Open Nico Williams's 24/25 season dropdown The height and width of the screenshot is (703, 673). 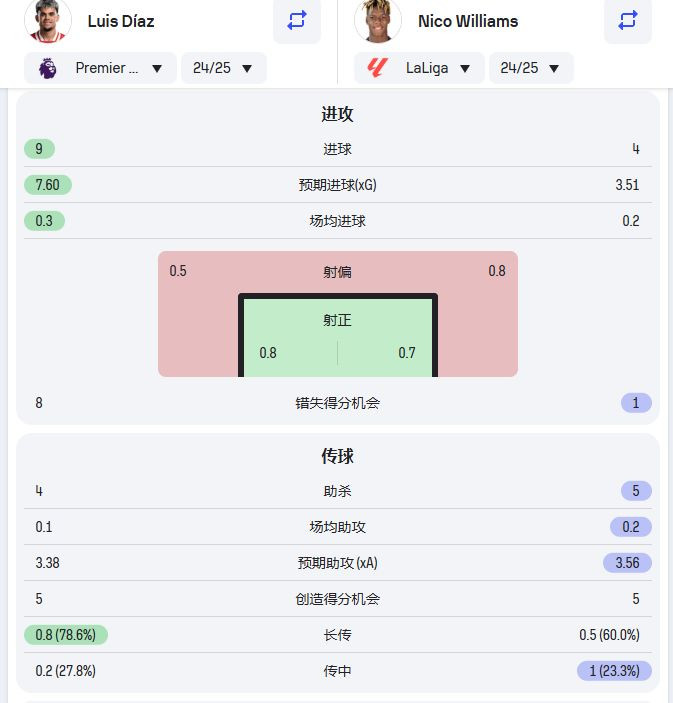pos(531,68)
